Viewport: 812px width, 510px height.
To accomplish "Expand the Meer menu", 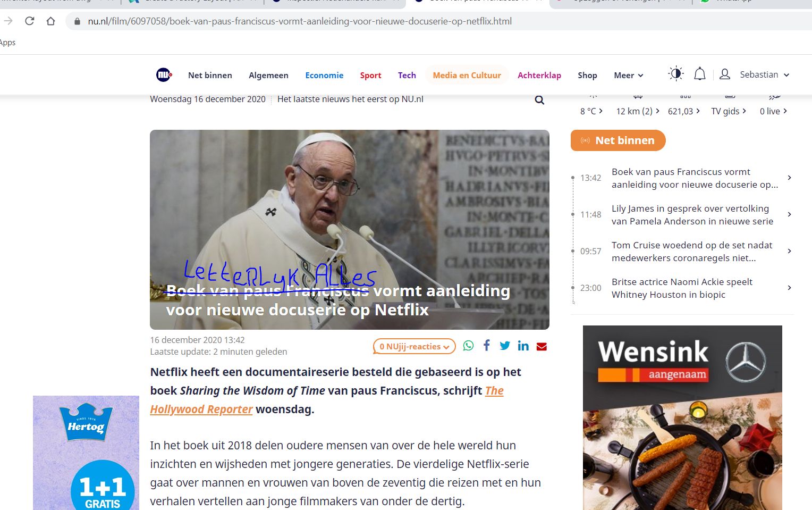I will coord(628,76).
